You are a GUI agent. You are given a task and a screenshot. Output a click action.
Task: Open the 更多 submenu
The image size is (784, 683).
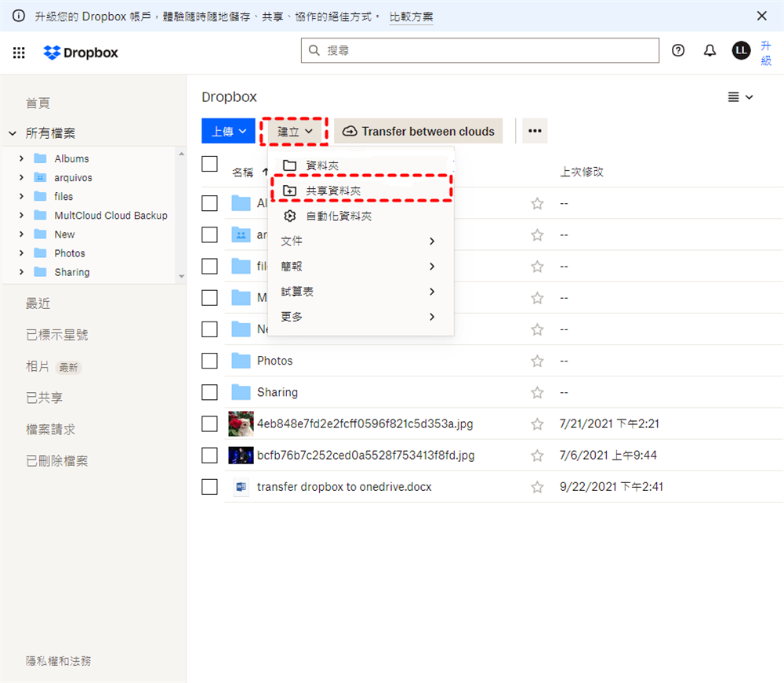361,317
